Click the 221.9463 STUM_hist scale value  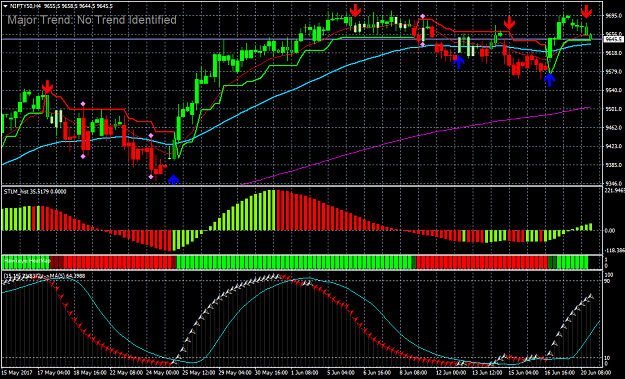(615, 191)
